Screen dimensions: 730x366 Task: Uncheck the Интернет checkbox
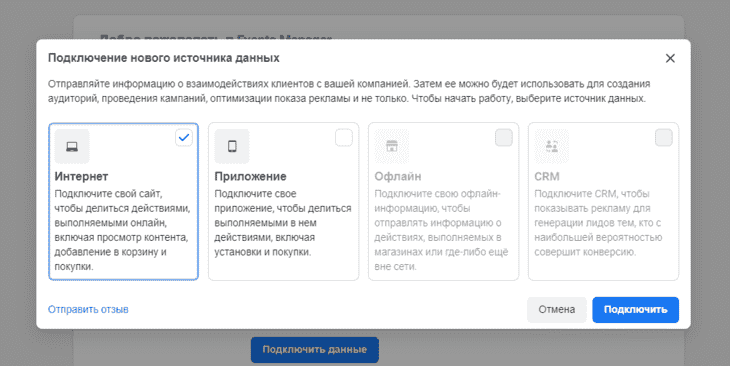(x=184, y=138)
